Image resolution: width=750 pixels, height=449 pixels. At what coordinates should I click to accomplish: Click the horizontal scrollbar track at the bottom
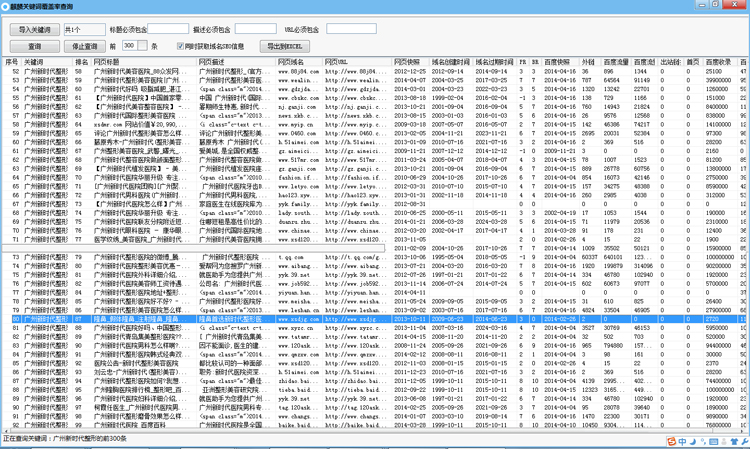coord(373,430)
